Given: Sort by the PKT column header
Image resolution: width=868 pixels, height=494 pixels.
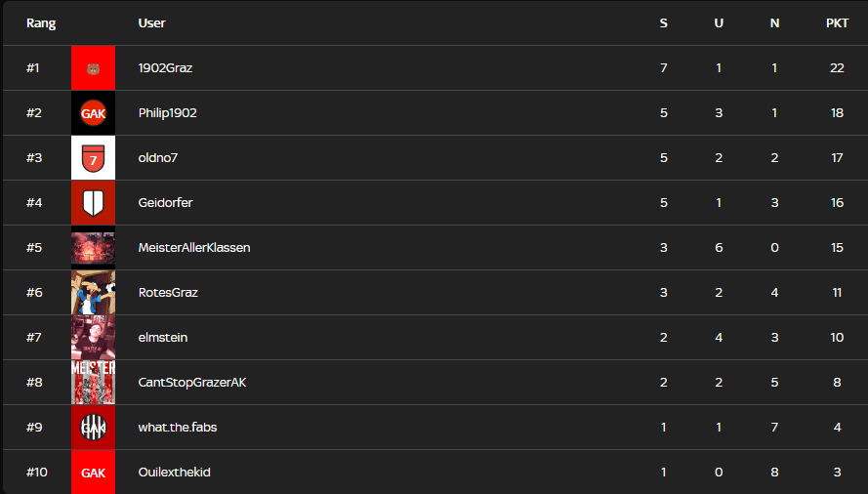Looking at the screenshot, I should (837, 23).
